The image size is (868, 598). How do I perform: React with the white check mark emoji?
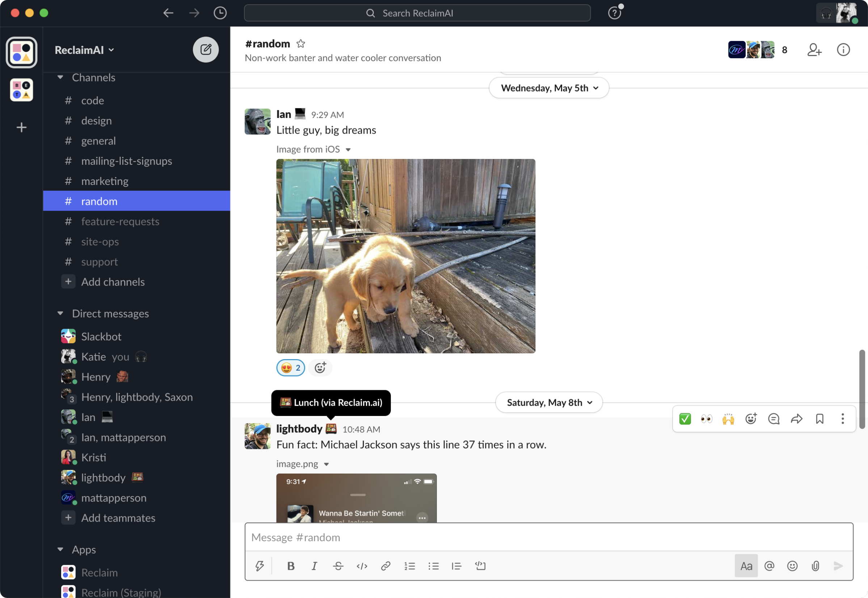pos(685,418)
